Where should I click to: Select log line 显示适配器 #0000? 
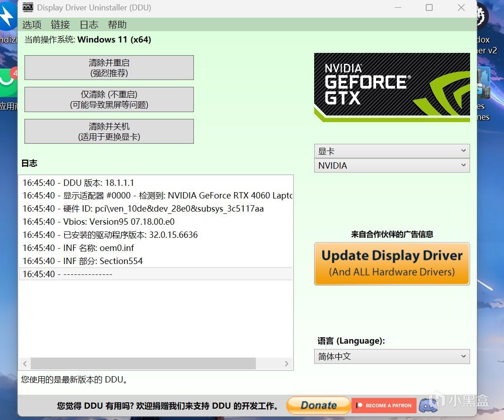[155, 195]
